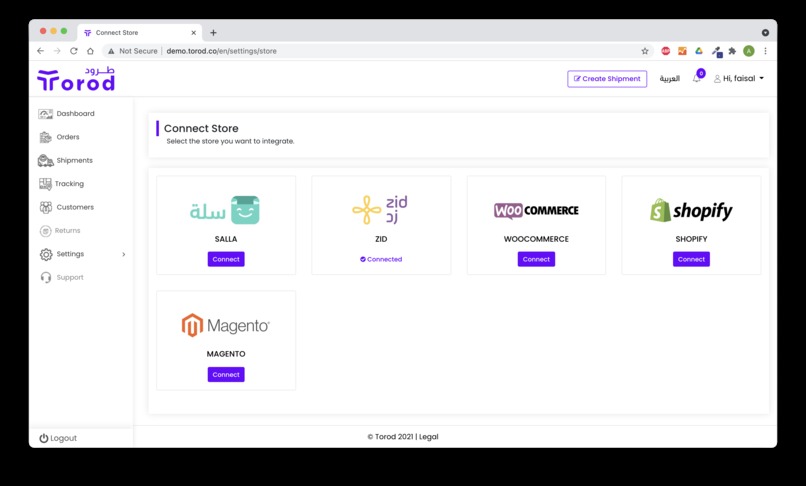
Task: Close the Connect Store tab
Action: coord(194,32)
